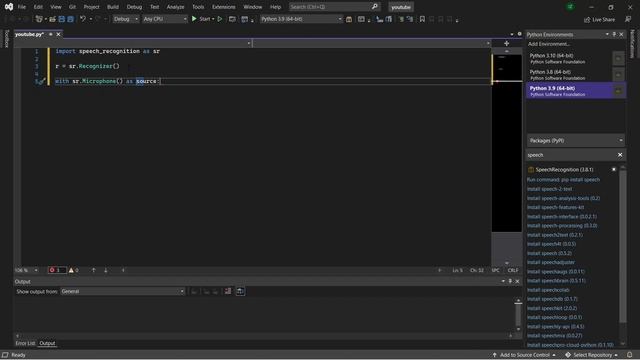
Task: Click the feedback icon beside Live Share
Action: pos(628,19)
